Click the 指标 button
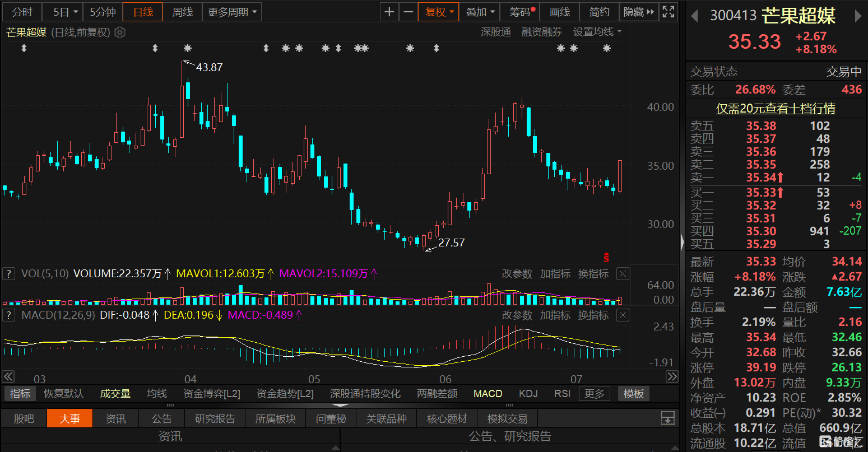 click(x=20, y=394)
